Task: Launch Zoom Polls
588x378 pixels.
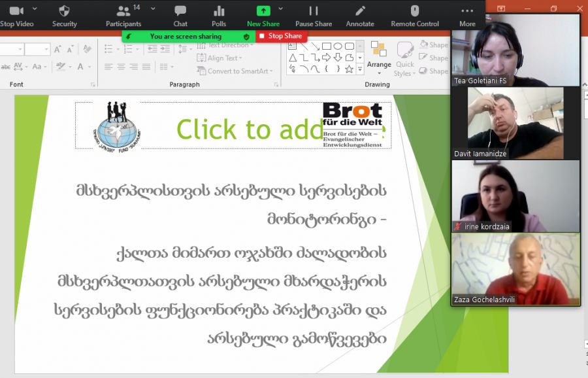Action: point(219,16)
